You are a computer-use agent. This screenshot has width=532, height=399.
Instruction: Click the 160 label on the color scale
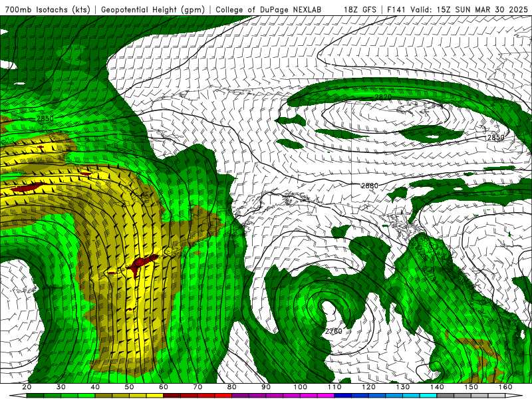click(x=505, y=387)
